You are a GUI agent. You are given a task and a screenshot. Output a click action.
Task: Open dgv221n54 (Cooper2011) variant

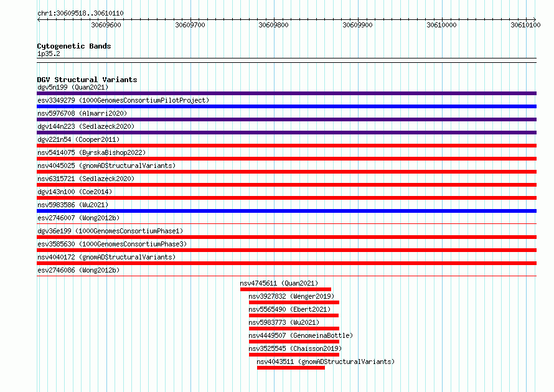[x=78, y=139]
